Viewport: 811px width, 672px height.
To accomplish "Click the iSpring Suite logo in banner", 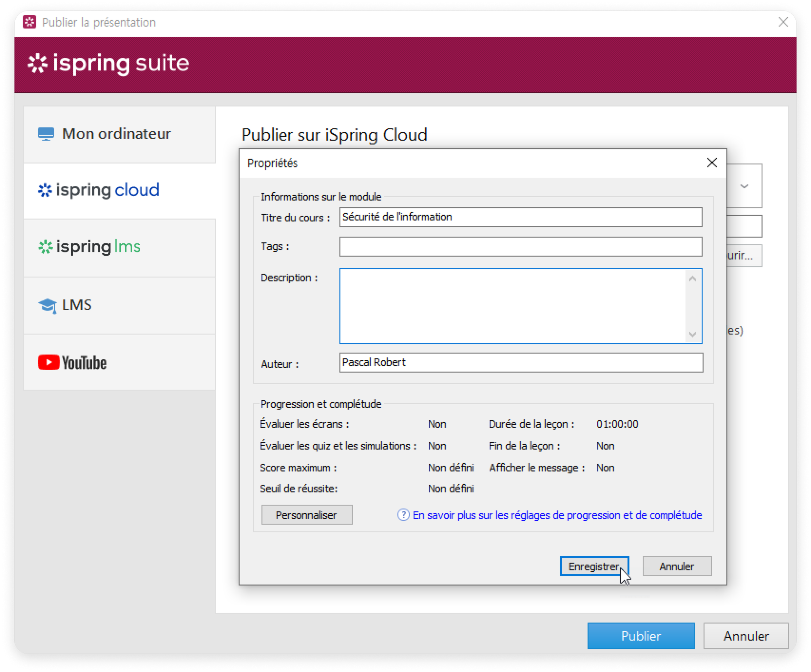I will 109,64.
